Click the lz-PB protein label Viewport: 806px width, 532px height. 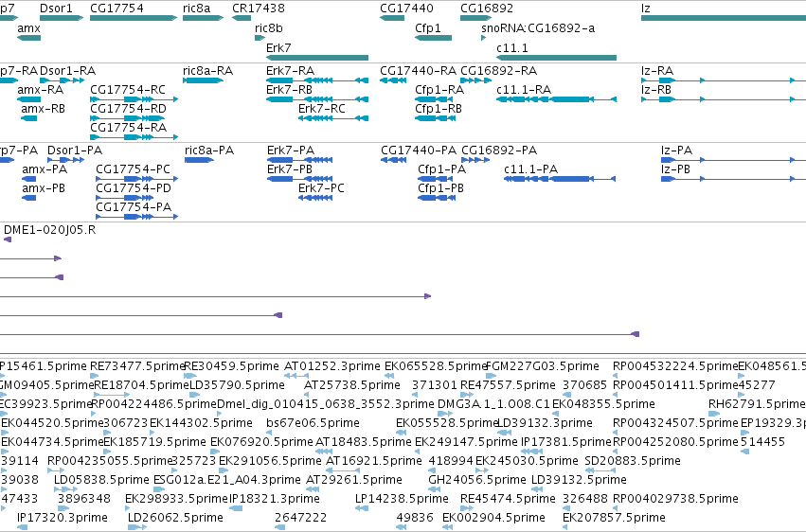point(675,169)
